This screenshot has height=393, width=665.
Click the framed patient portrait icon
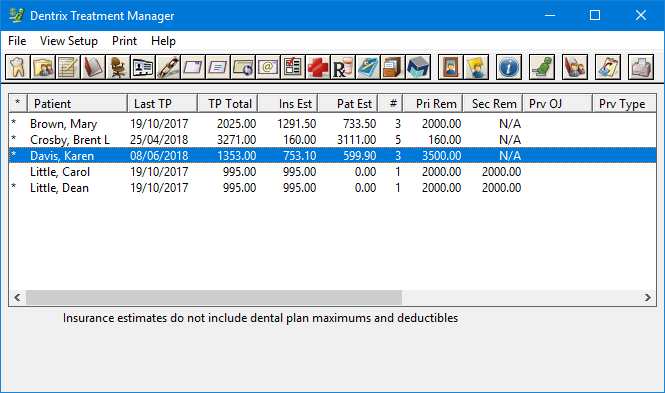pyautogui.click(x=450, y=67)
